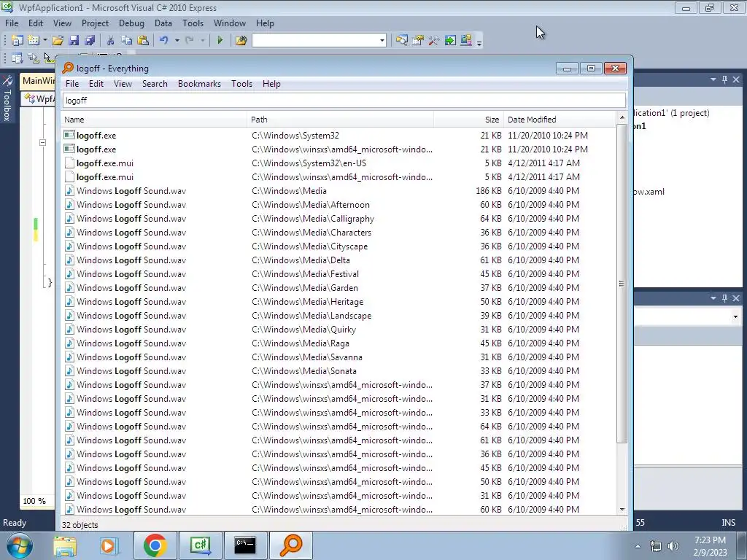Open the Redo history dropdown arrow
Screen dimensions: 747x560
203,41
